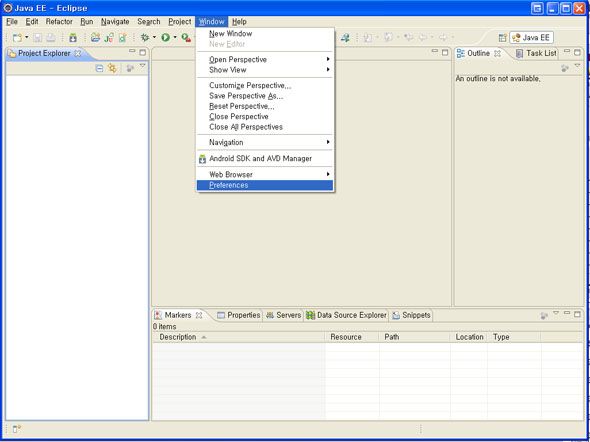Click the Run External Tools toolbar icon

coord(186,38)
